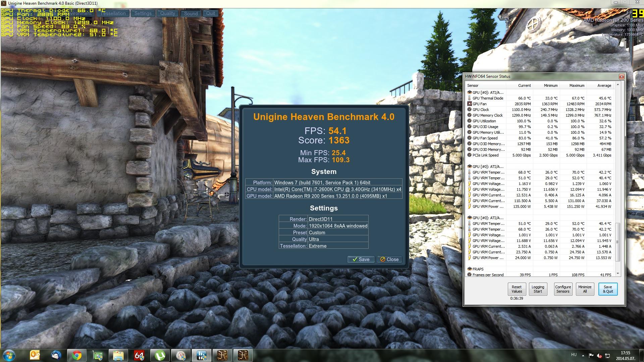This screenshot has height=362, width=644.
Task: Click the GPU Thermal Diode thermometer icon
Action: (469, 98)
